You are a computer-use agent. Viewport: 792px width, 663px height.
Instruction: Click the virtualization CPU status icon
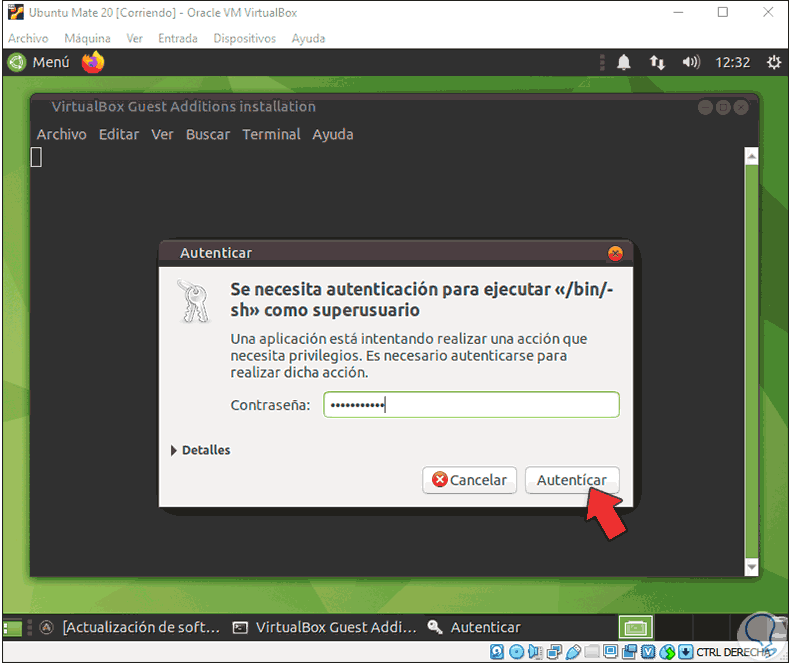pos(649,652)
